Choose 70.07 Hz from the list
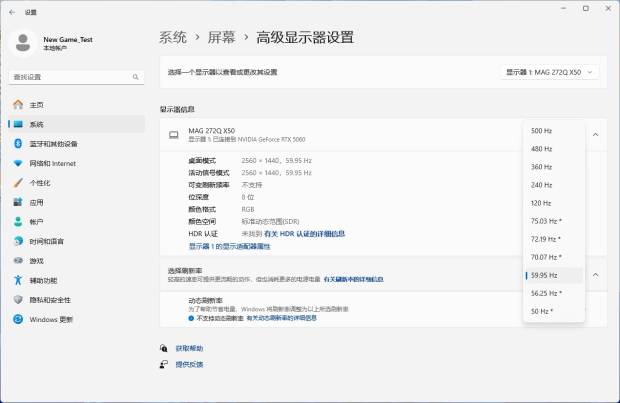Screen dimensions: 620x403 (x=554, y=257)
